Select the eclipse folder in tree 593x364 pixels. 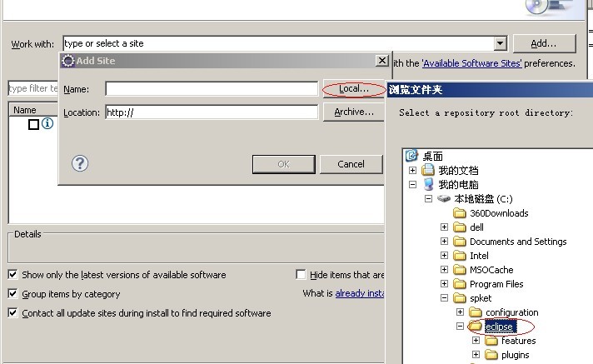click(x=499, y=327)
